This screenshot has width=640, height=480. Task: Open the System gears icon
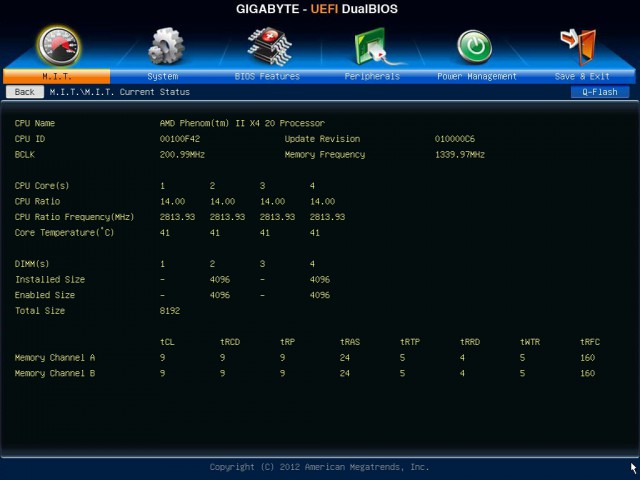pyautogui.click(x=166, y=46)
